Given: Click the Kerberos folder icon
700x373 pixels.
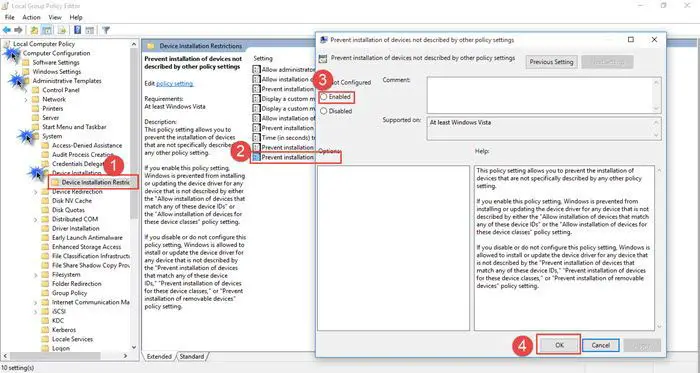Looking at the screenshot, I should (x=45, y=330).
